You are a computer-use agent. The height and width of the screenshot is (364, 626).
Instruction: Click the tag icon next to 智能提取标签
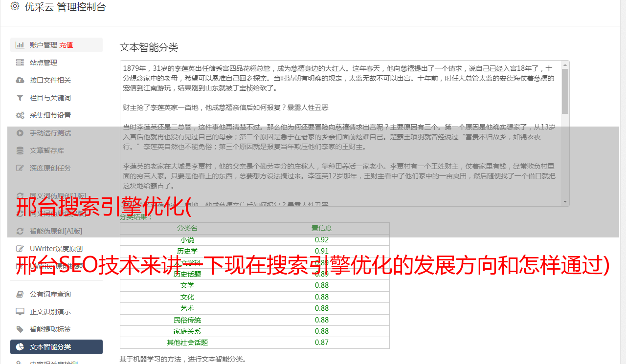click(x=20, y=329)
